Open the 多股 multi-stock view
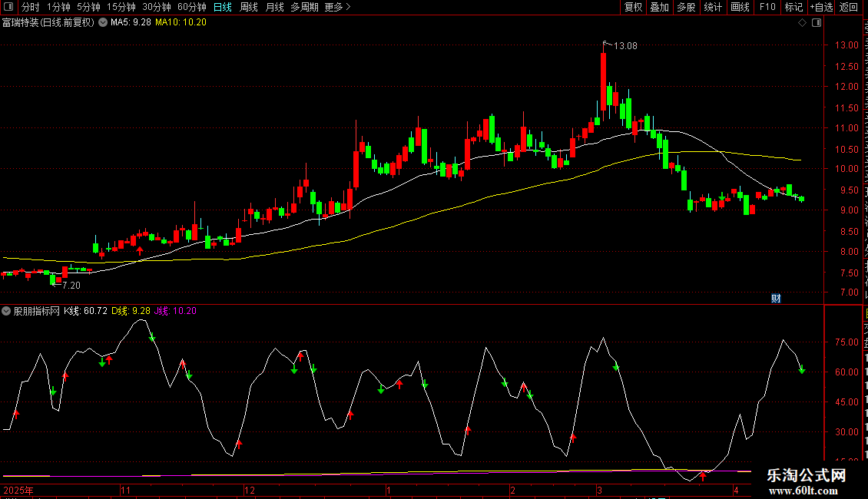The image size is (868, 499). click(687, 7)
